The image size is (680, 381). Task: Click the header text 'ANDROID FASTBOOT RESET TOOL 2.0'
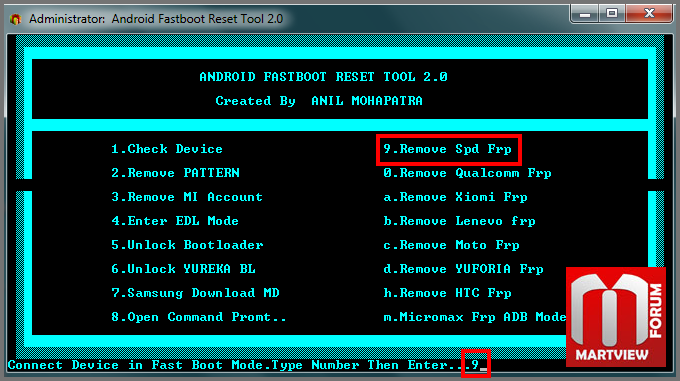[323, 77]
